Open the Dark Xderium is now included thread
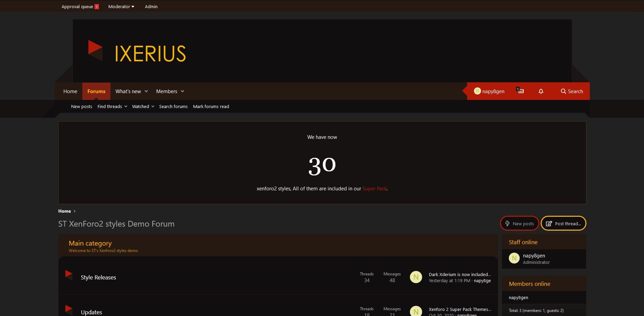 460,274
